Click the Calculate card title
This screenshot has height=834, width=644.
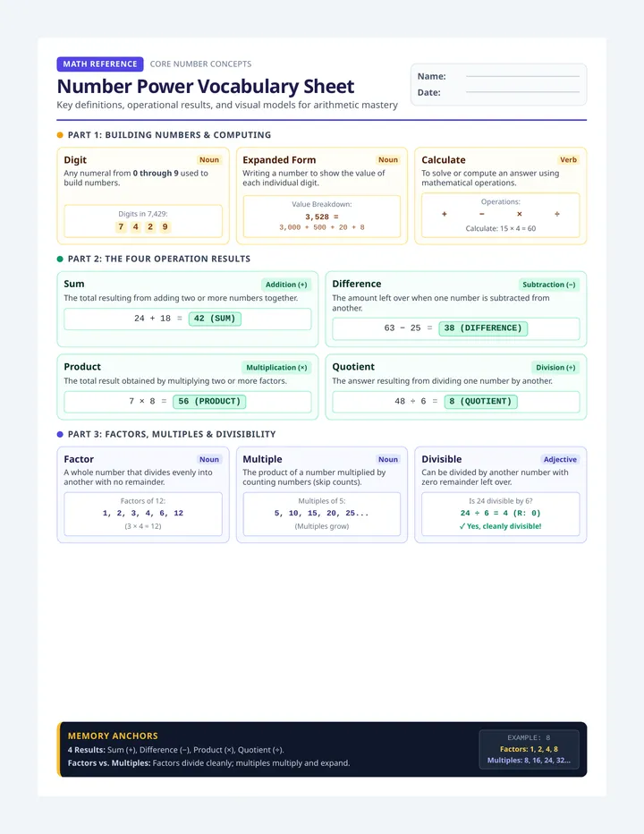pos(444,160)
